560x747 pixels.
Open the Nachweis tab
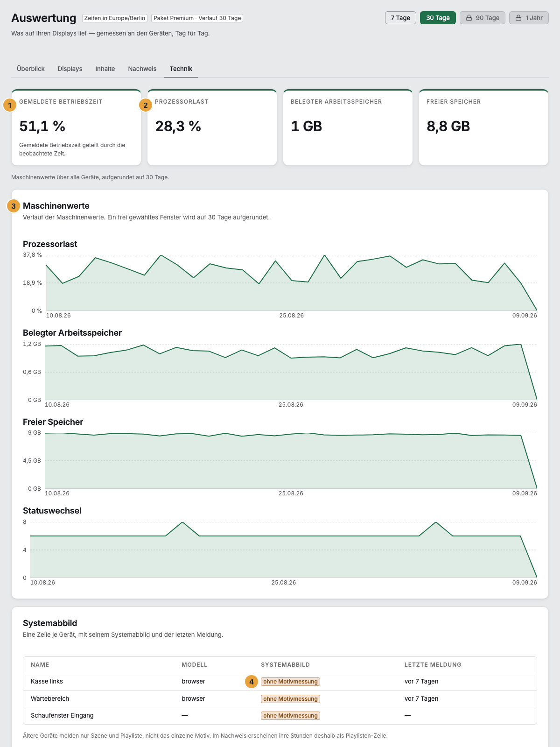[x=142, y=69]
